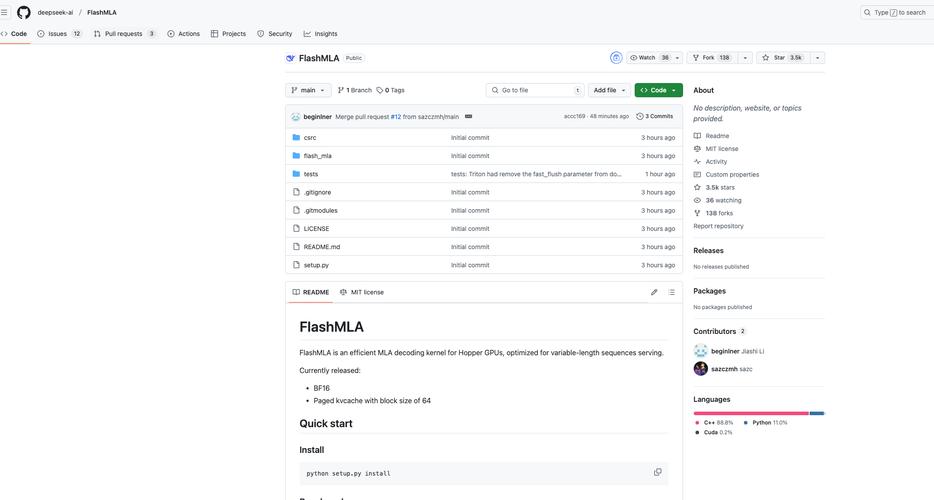Open the Pull requests tab
The height and width of the screenshot is (500, 934).
coord(124,34)
